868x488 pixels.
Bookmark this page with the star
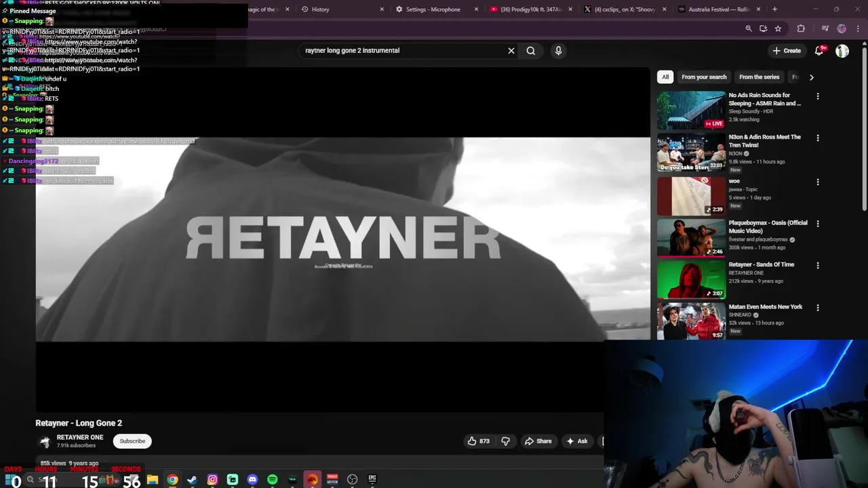778,28
